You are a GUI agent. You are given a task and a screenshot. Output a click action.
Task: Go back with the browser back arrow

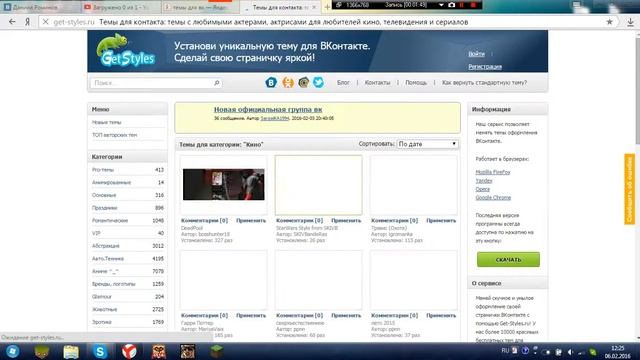(12, 22)
